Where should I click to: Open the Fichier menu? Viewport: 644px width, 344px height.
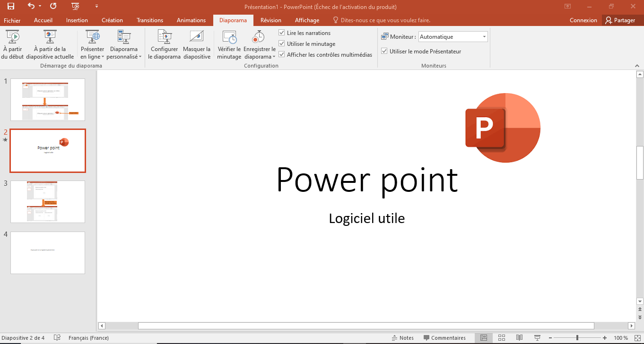(12, 20)
